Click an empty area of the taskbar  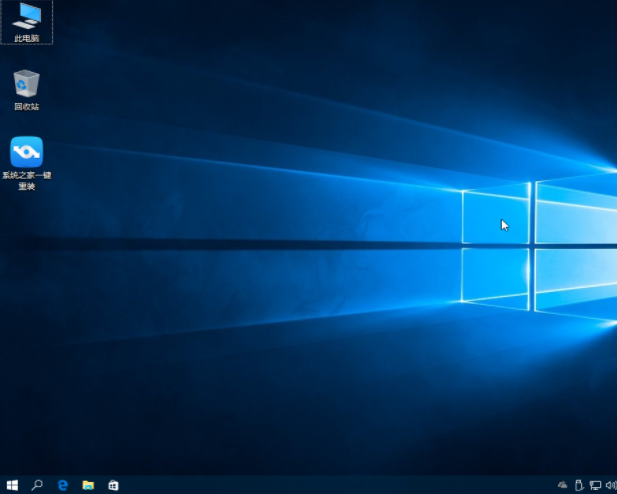pos(330,485)
